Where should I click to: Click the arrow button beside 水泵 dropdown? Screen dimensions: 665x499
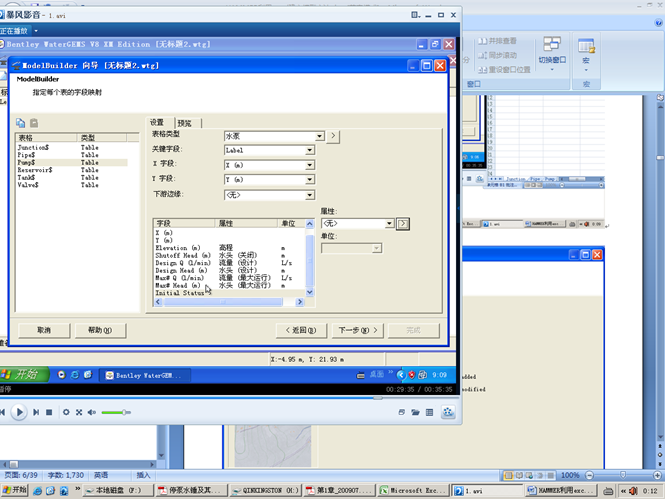pyautogui.click(x=334, y=136)
